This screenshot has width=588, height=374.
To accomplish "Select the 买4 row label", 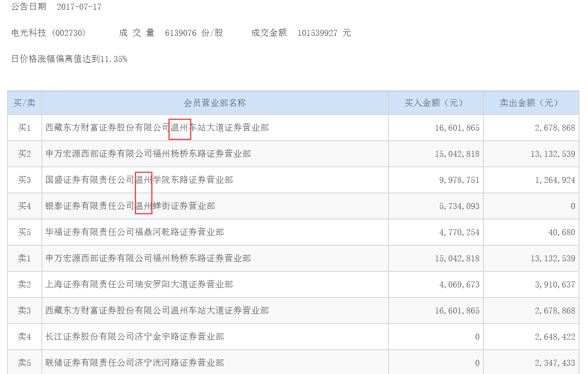I will pyautogui.click(x=25, y=206).
